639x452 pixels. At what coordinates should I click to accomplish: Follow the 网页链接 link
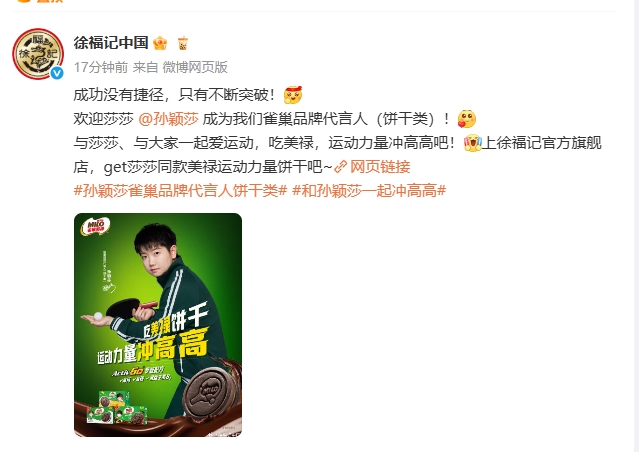380,166
